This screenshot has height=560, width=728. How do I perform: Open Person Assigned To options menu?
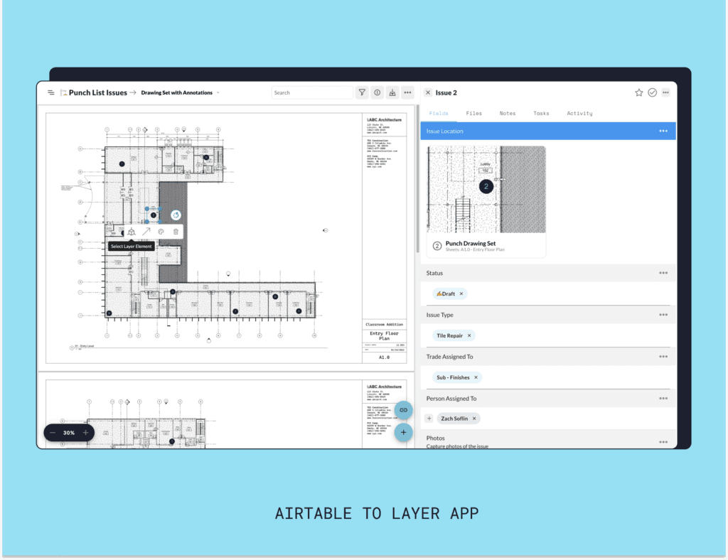click(x=663, y=399)
